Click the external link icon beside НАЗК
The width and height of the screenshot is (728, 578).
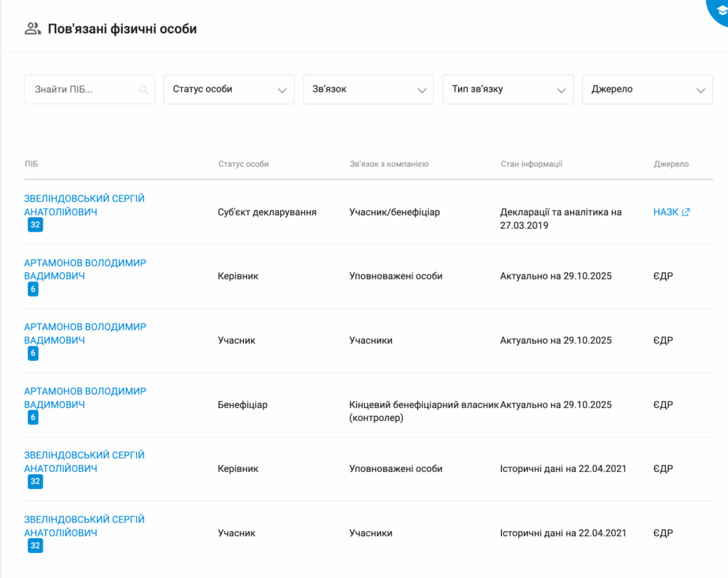click(x=686, y=212)
